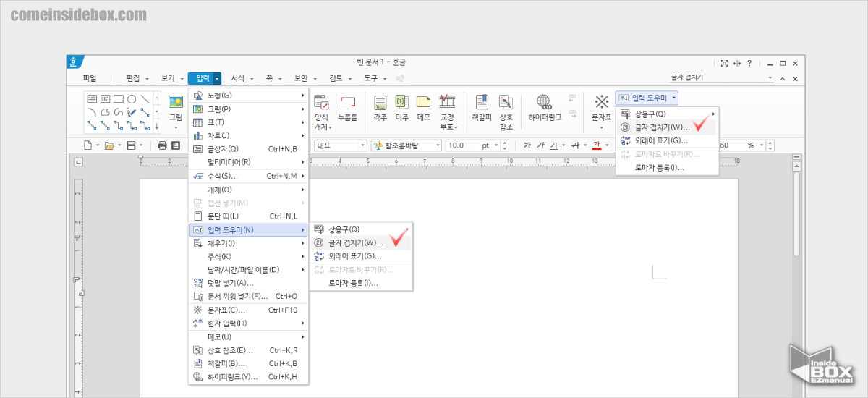Select the ellipse shape tool

click(x=132, y=99)
